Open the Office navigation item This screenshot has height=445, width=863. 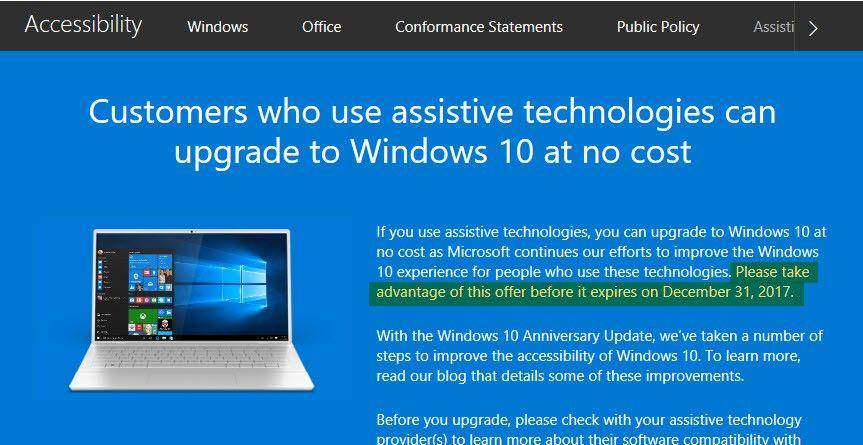click(321, 27)
